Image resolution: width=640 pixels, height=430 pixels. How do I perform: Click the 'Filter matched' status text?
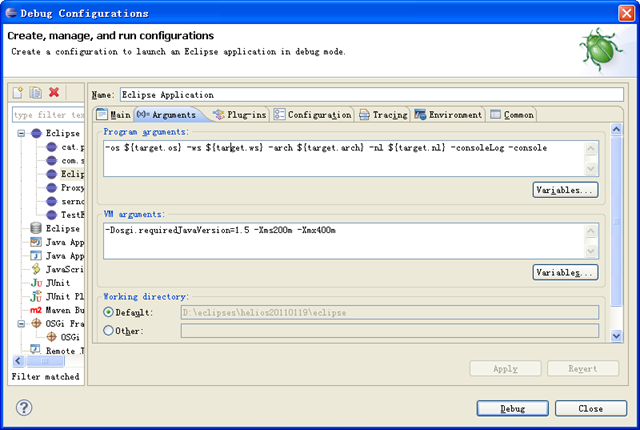[x=45, y=377]
